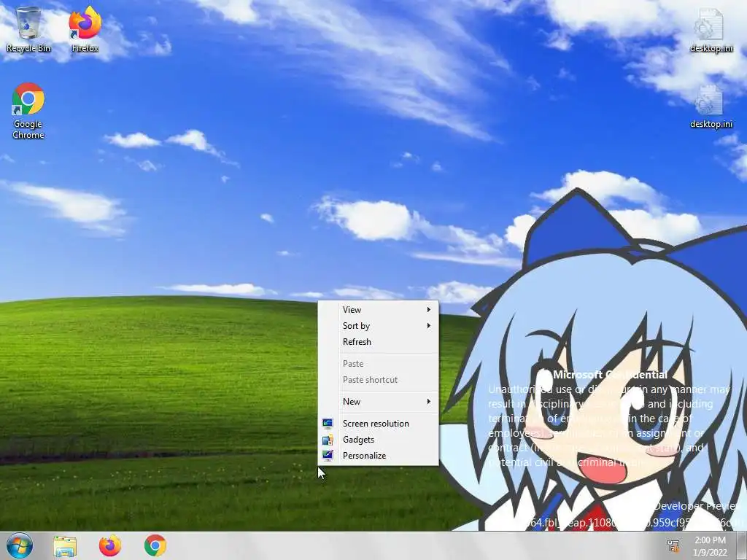
Task: Open the taskbar clock showing 2:00 PM
Action: 710,546
